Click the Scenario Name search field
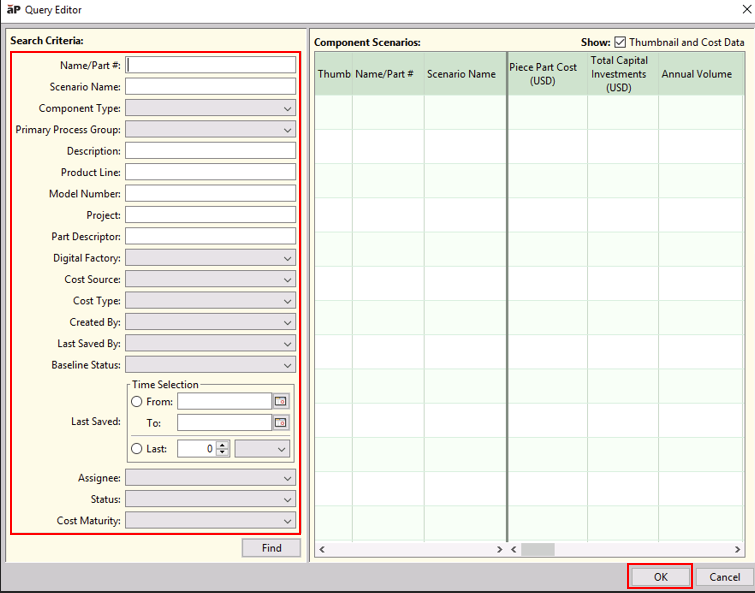 click(210, 87)
